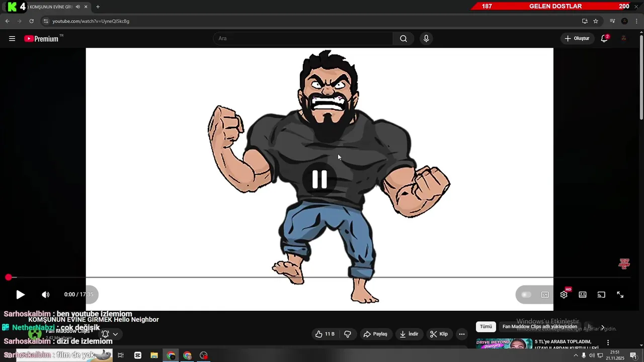Click the red playhead at video start
This screenshot has height=362, width=644.
[x=9, y=277]
